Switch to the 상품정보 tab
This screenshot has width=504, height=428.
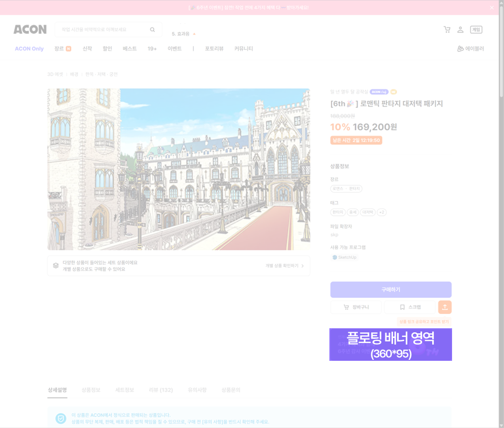click(x=91, y=390)
